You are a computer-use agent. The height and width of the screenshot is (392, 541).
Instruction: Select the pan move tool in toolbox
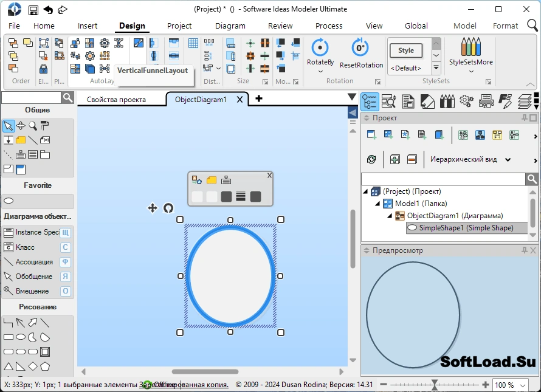point(21,126)
